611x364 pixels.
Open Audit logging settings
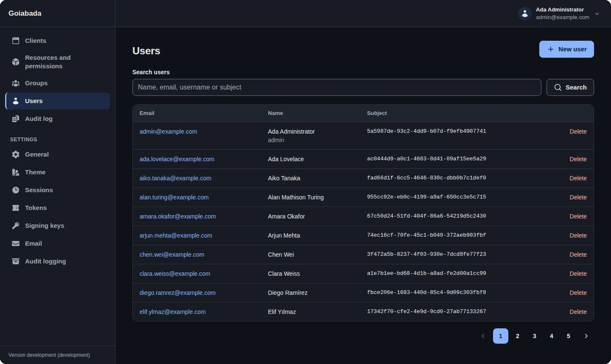pyautogui.click(x=58, y=261)
